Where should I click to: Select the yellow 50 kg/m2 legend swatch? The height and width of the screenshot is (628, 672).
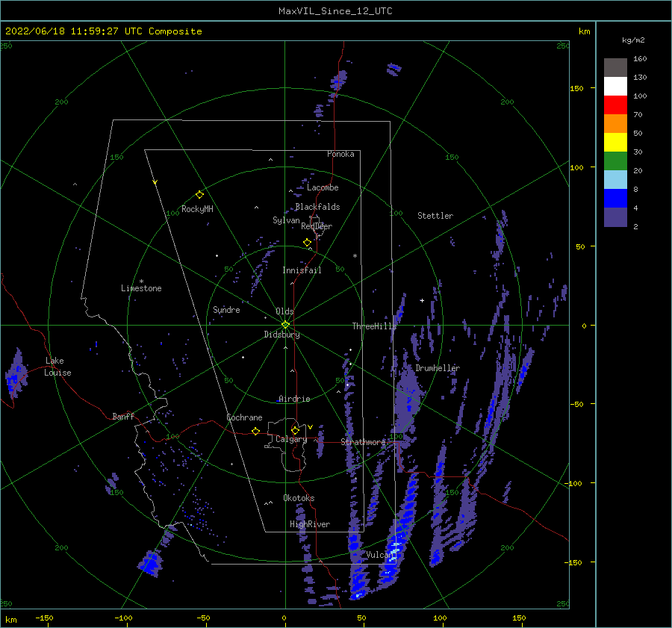pos(615,143)
